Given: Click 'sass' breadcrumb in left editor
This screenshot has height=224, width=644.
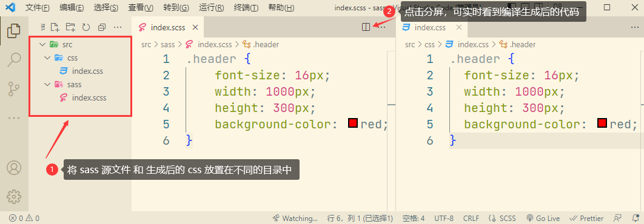Looking at the screenshot, I should [x=167, y=45].
